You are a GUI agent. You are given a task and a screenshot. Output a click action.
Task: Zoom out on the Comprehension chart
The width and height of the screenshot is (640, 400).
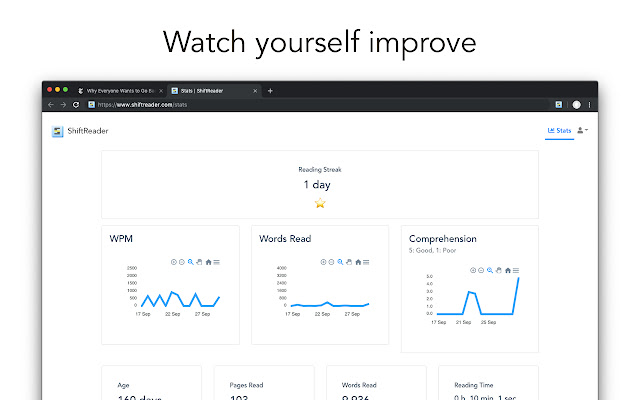click(x=482, y=270)
